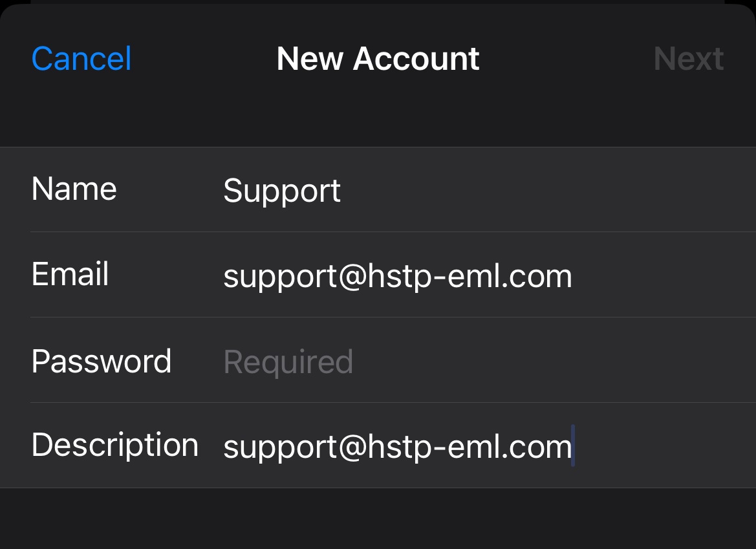
Task: Click the Email row label
Action: coord(70,274)
